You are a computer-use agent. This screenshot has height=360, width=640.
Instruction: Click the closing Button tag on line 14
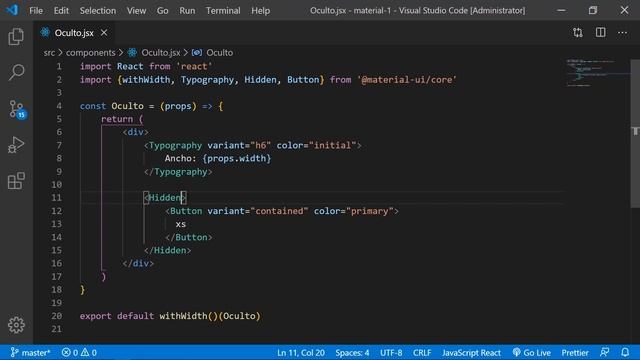[189, 237]
